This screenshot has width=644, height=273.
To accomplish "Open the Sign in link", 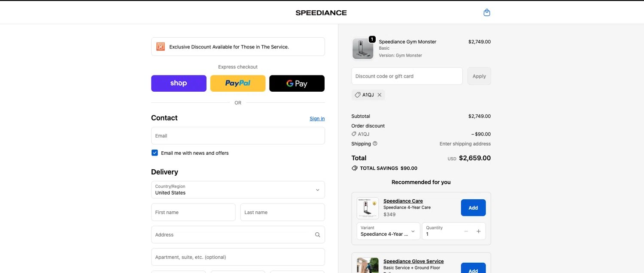I will (317, 119).
